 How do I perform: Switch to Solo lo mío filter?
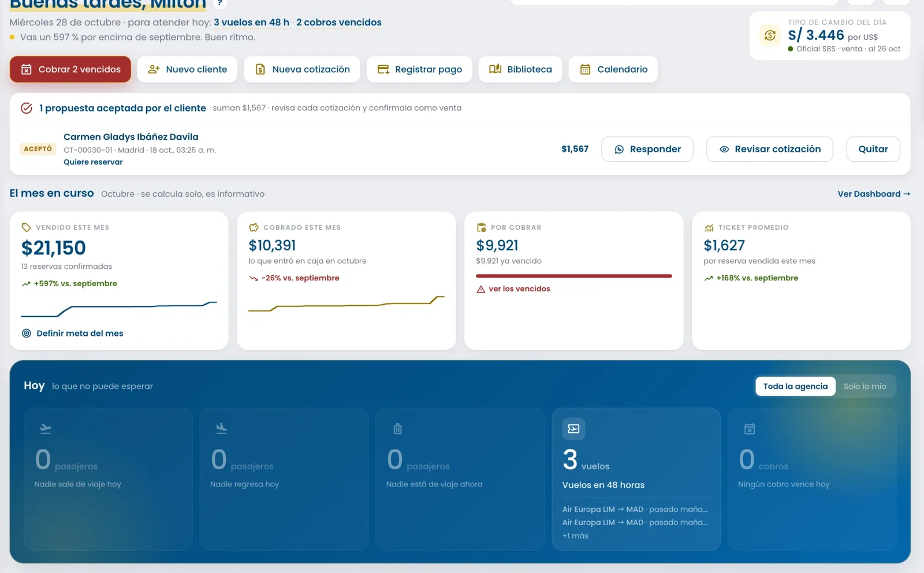click(865, 386)
